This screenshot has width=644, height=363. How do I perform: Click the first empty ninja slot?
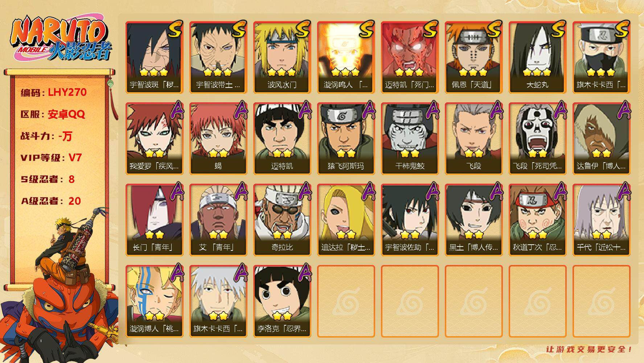click(346, 301)
